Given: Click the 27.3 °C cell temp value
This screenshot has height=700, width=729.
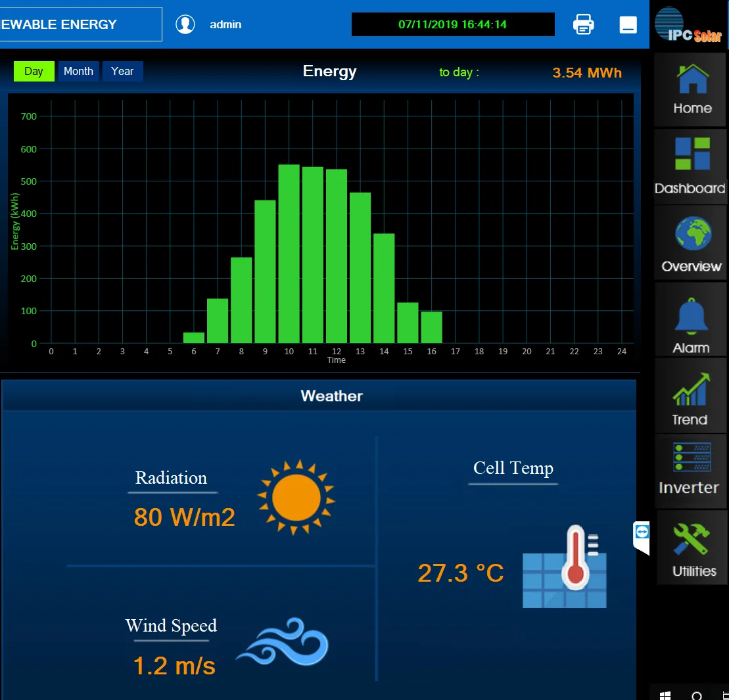Looking at the screenshot, I should tap(461, 572).
